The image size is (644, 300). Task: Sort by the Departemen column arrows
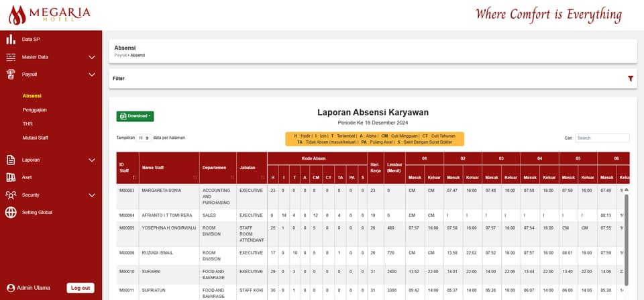coord(231,177)
